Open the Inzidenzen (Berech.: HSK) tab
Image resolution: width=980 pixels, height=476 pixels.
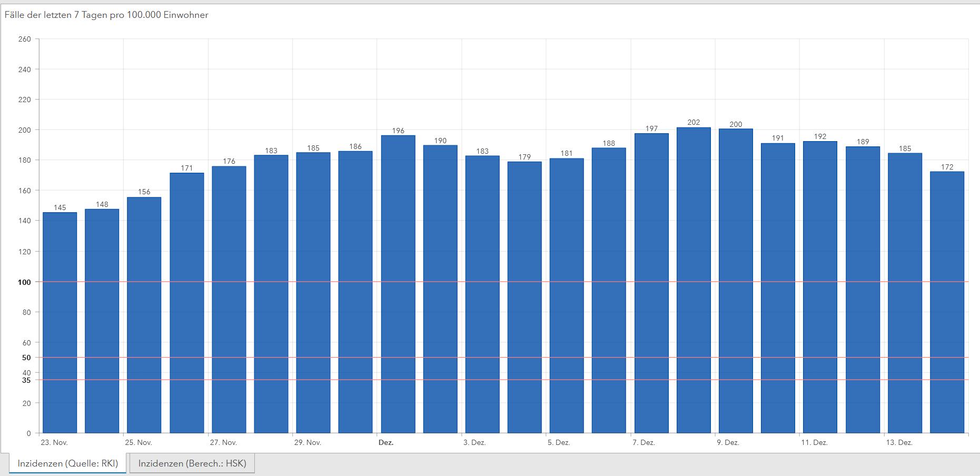coord(192,463)
